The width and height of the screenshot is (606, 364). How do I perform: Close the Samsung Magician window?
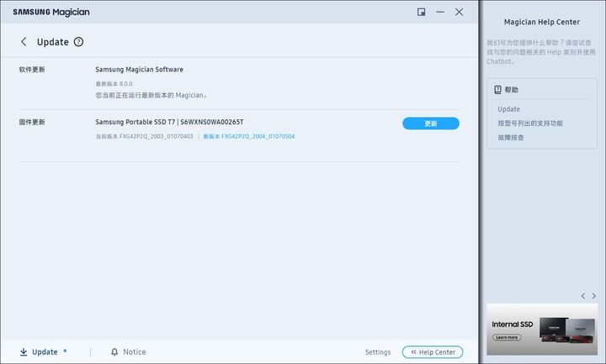click(460, 12)
